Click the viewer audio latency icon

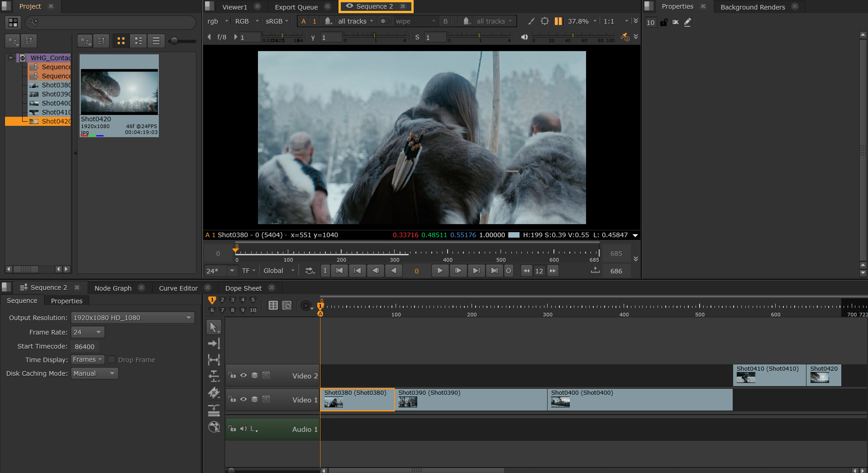click(x=625, y=37)
